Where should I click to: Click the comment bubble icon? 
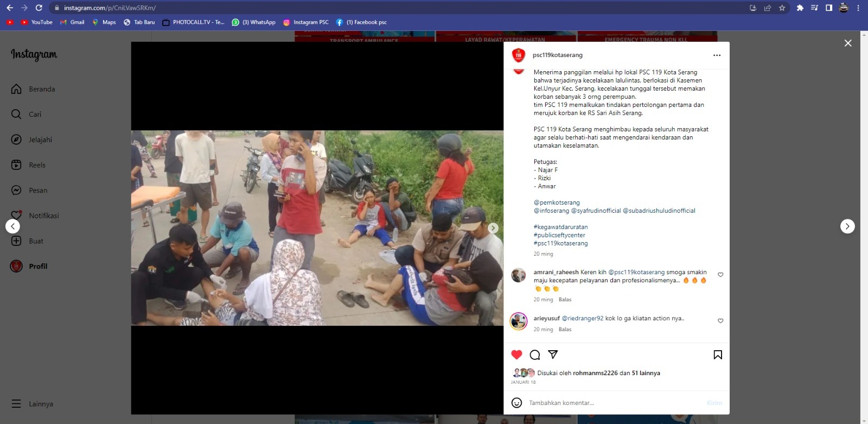535,355
